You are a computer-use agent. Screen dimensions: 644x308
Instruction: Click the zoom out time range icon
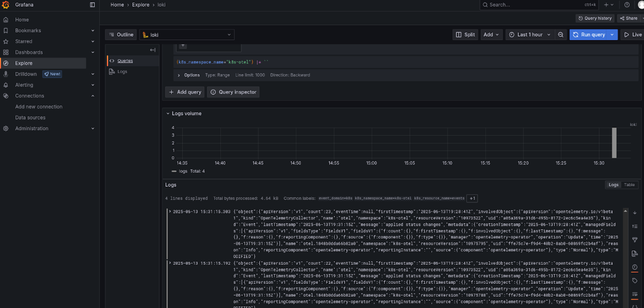(x=561, y=34)
